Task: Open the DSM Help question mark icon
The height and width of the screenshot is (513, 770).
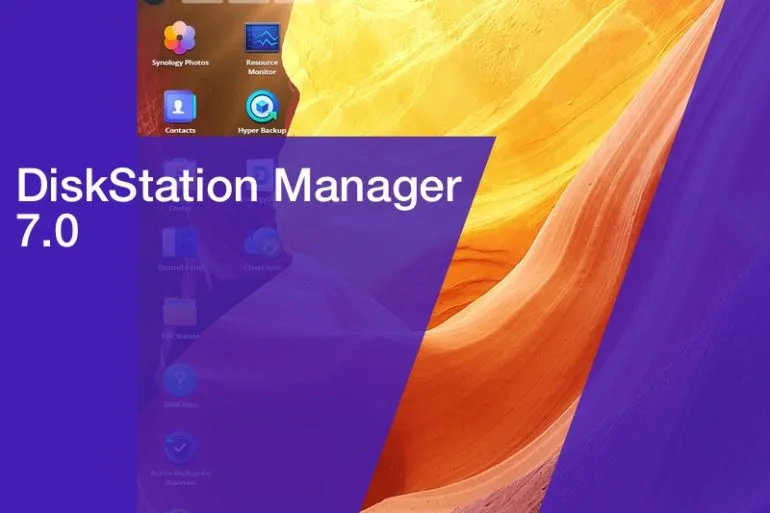Action: click(x=180, y=380)
